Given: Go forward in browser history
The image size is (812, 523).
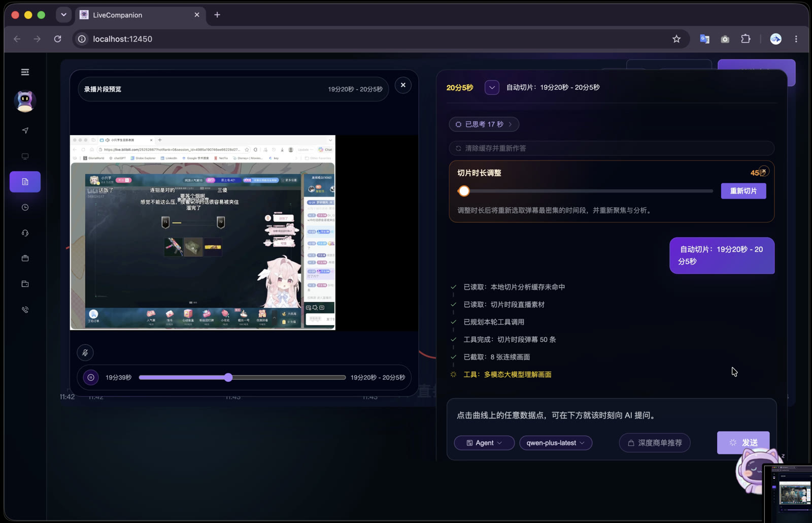Looking at the screenshot, I should tap(37, 39).
